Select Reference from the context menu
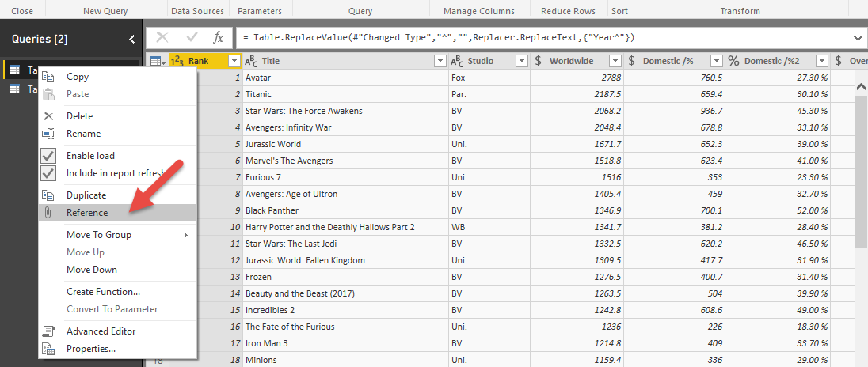Viewport: 868px width, 367px height. click(x=87, y=213)
